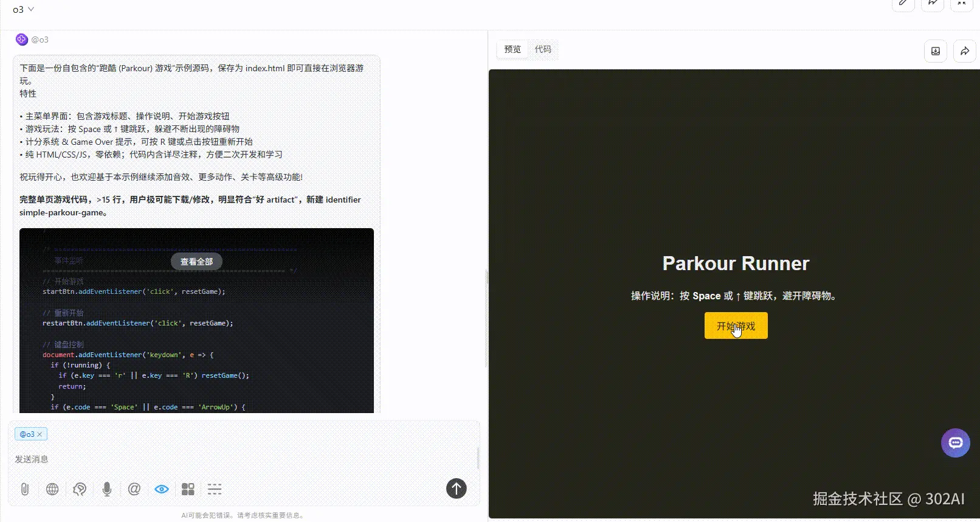The image size is (980, 522).
Task: Click the purple chat bubble floating button
Action: (x=956, y=443)
